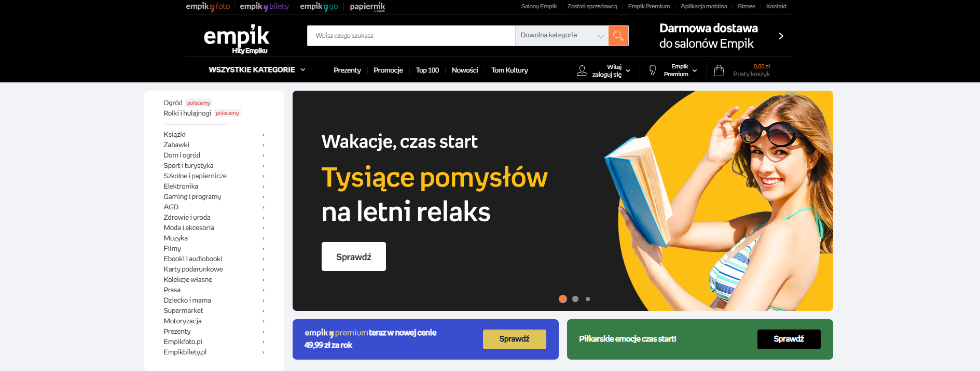The height and width of the screenshot is (371, 980).
Task: Click the arrow on Darmowa dostawa banner
Action: click(781, 36)
